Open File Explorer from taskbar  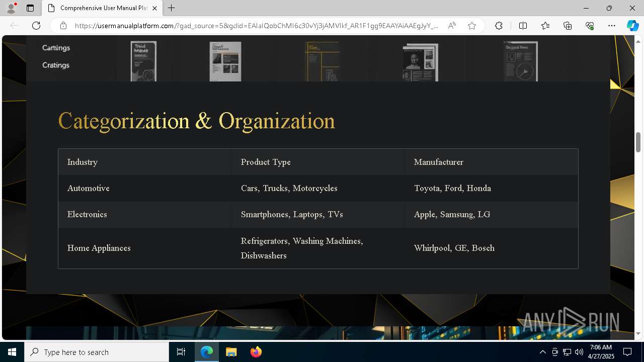(x=231, y=352)
